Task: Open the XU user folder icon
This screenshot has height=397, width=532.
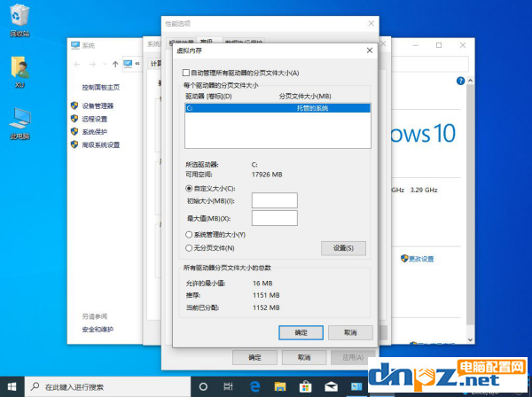Action: pyautogui.click(x=20, y=72)
